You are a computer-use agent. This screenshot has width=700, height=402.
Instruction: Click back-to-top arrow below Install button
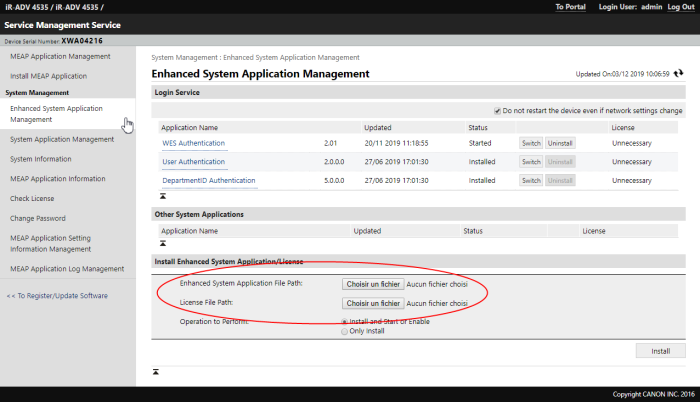pyautogui.click(x=155, y=371)
